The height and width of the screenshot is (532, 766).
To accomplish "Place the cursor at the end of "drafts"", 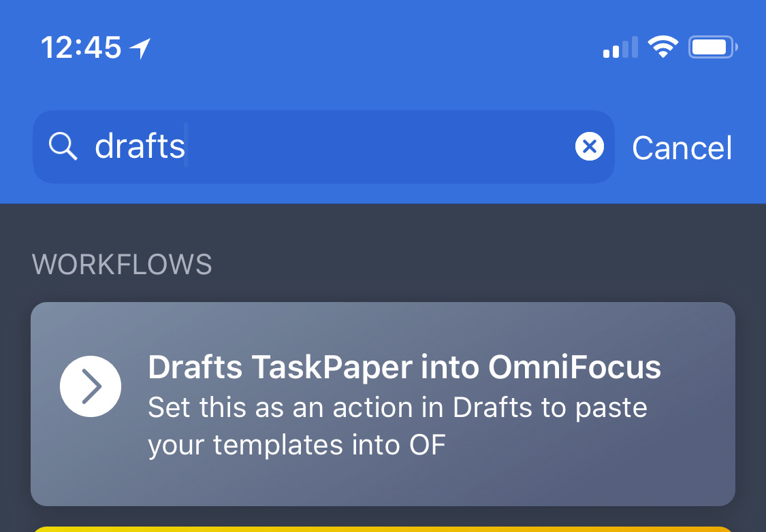I will tap(186, 146).
